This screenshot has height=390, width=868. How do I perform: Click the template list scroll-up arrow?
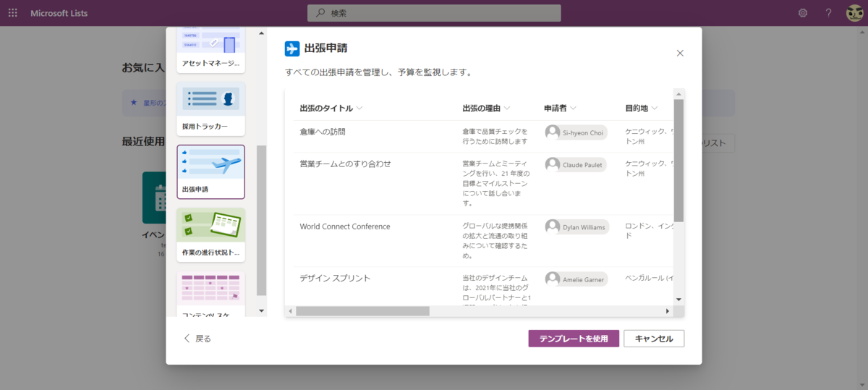pos(262,33)
